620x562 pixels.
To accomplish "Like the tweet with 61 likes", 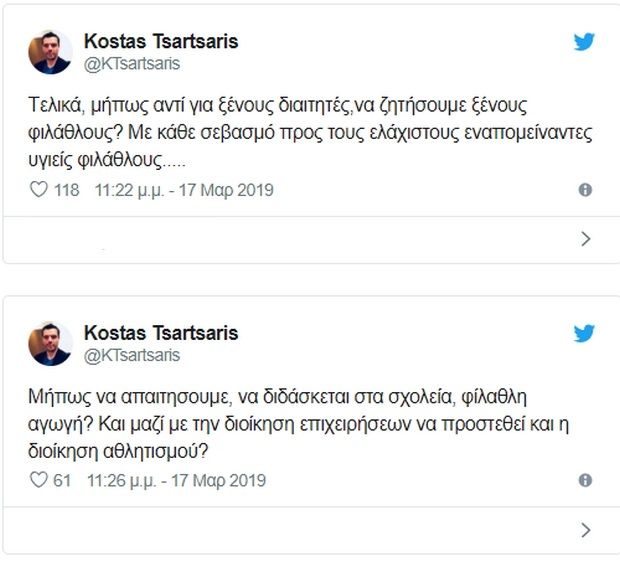I will tap(39, 481).
